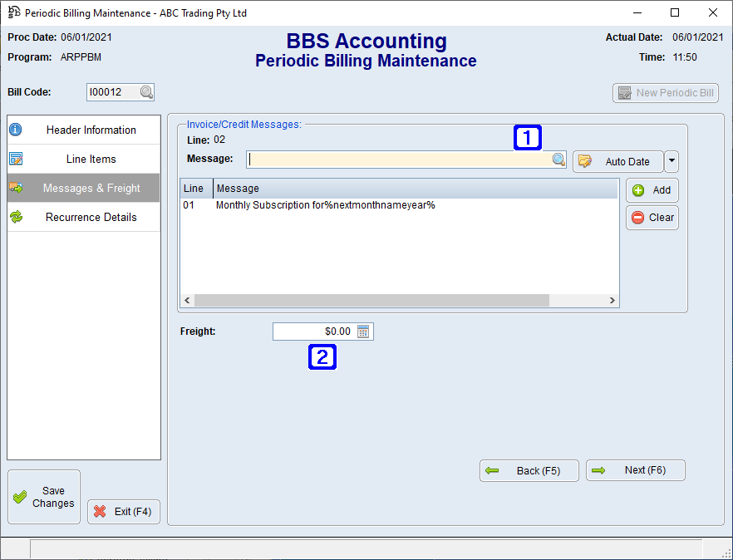The image size is (733, 560).
Task: Click the Messages & Freight sidebar icon
Action: pos(16,188)
